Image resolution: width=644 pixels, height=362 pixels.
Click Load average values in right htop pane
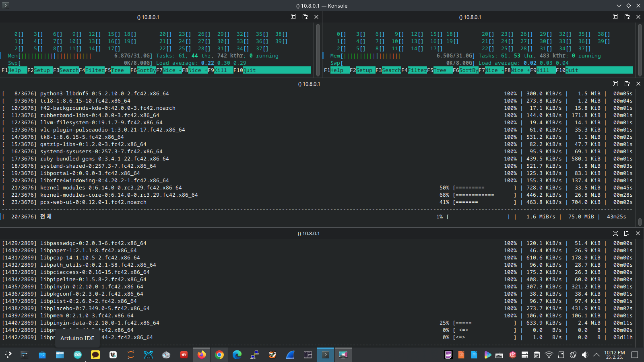click(546, 63)
